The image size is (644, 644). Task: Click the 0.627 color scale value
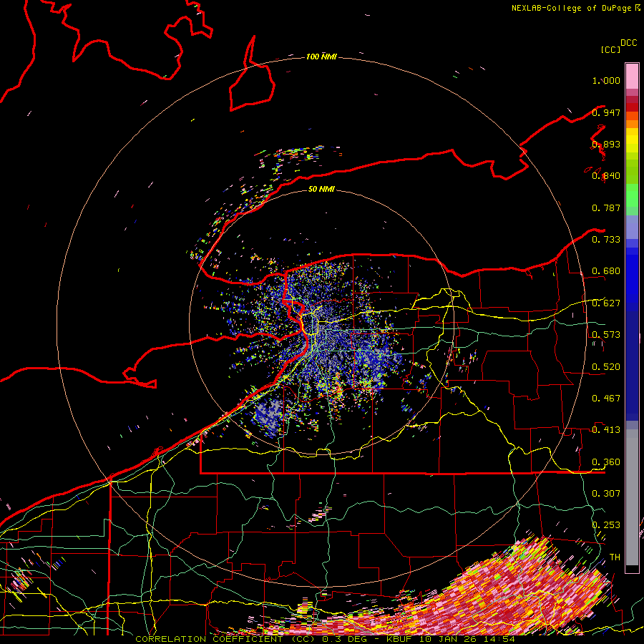(606, 303)
